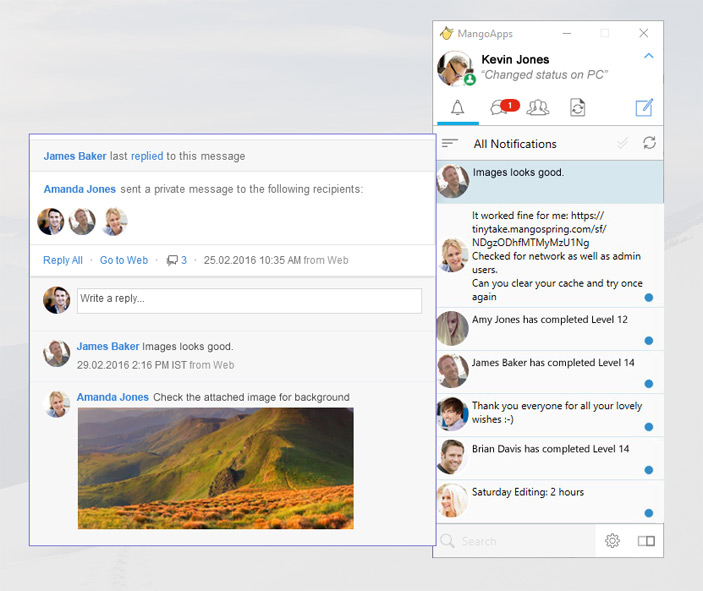Click Amanda Jones name above attached image

coord(113,397)
